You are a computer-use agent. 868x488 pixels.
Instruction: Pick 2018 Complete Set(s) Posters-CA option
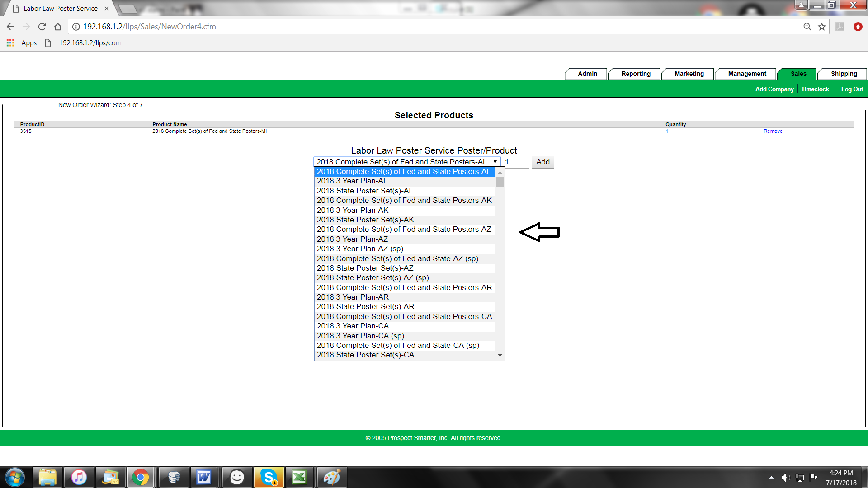coord(404,316)
